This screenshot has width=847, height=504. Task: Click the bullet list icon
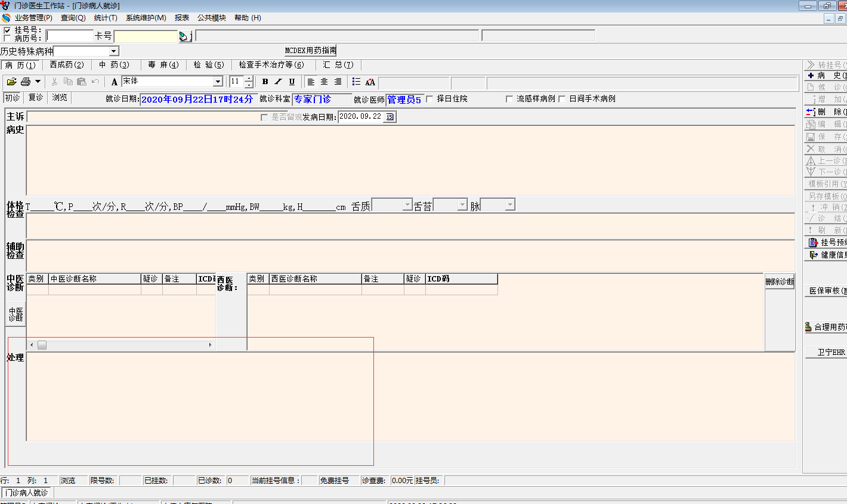pyautogui.click(x=356, y=82)
